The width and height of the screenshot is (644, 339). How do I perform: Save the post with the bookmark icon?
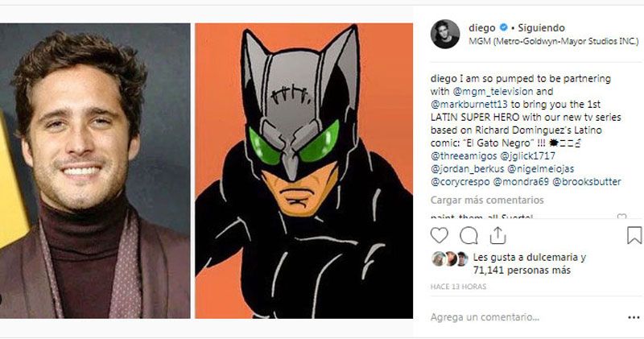[634, 235]
